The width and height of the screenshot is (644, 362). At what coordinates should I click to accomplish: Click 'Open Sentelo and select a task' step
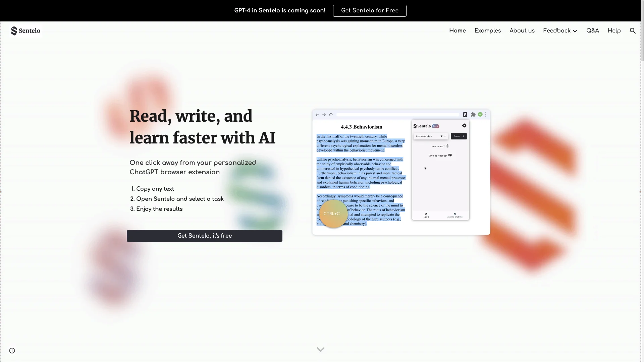click(180, 199)
